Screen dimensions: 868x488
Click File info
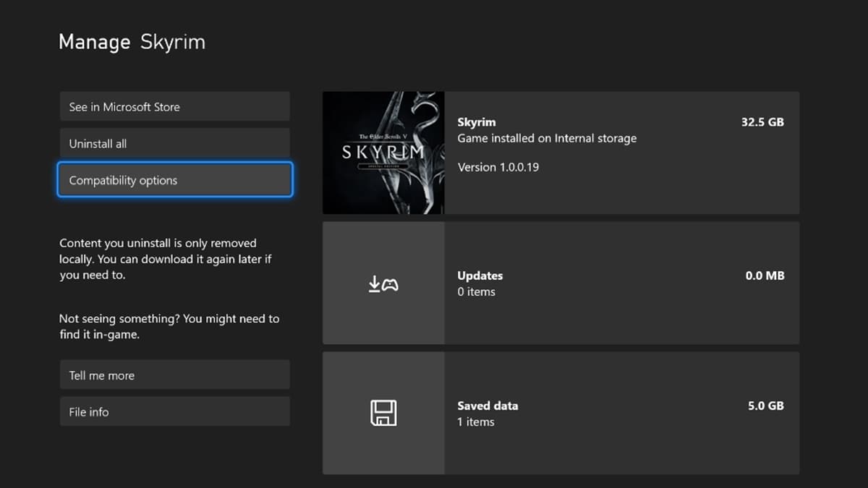click(x=174, y=411)
